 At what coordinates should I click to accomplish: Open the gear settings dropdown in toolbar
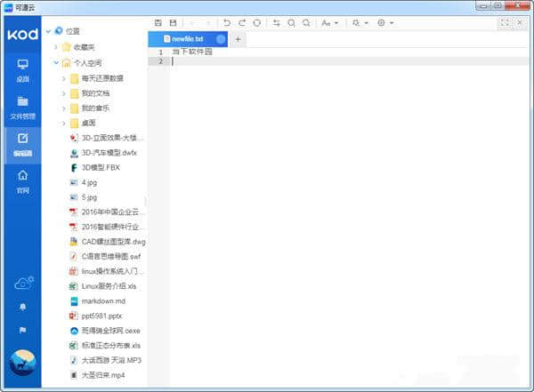tap(385, 22)
